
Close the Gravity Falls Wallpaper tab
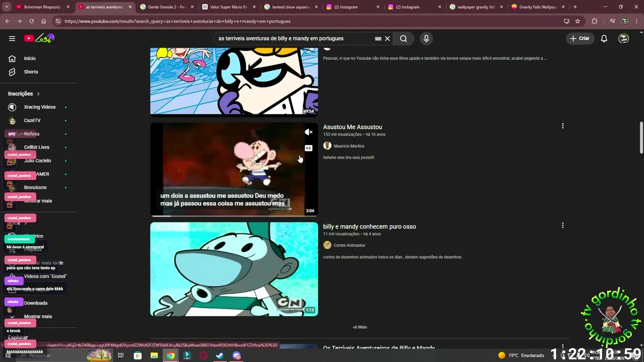[563, 7]
